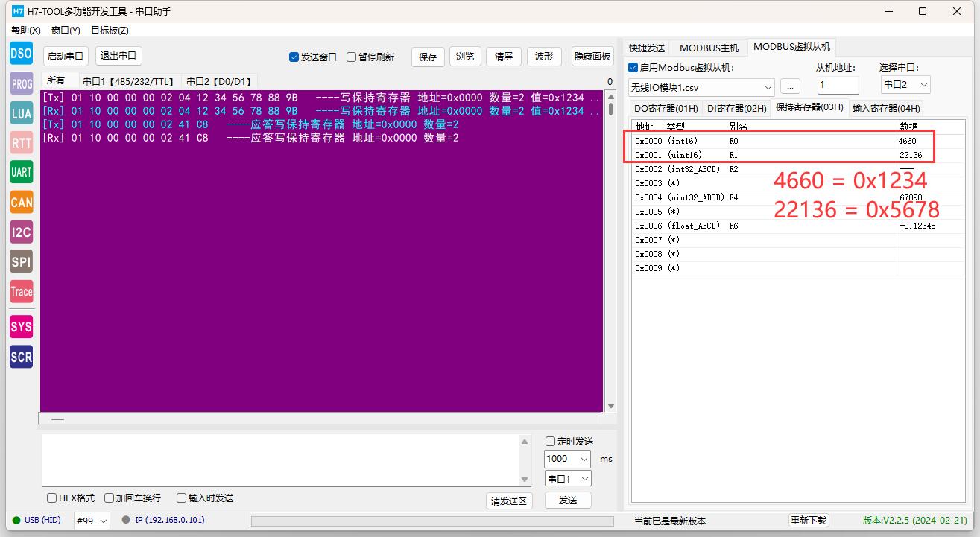Click the ... browse file button
Viewport: 980px width, 537px height.
coord(790,86)
